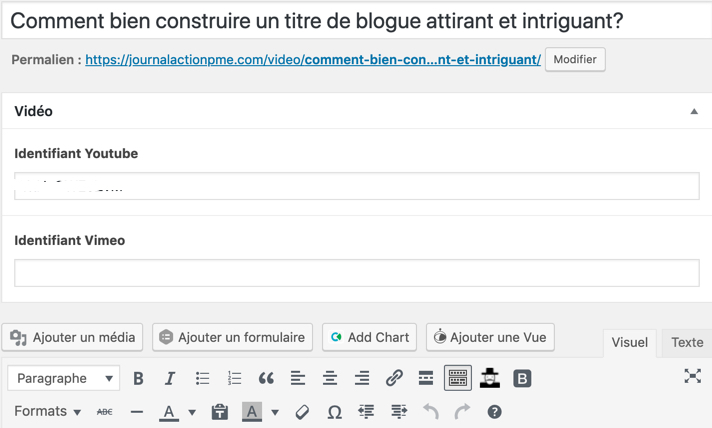Open the Paragraphe format dropdown
The width and height of the screenshot is (712, 428).
click(64, 378)
